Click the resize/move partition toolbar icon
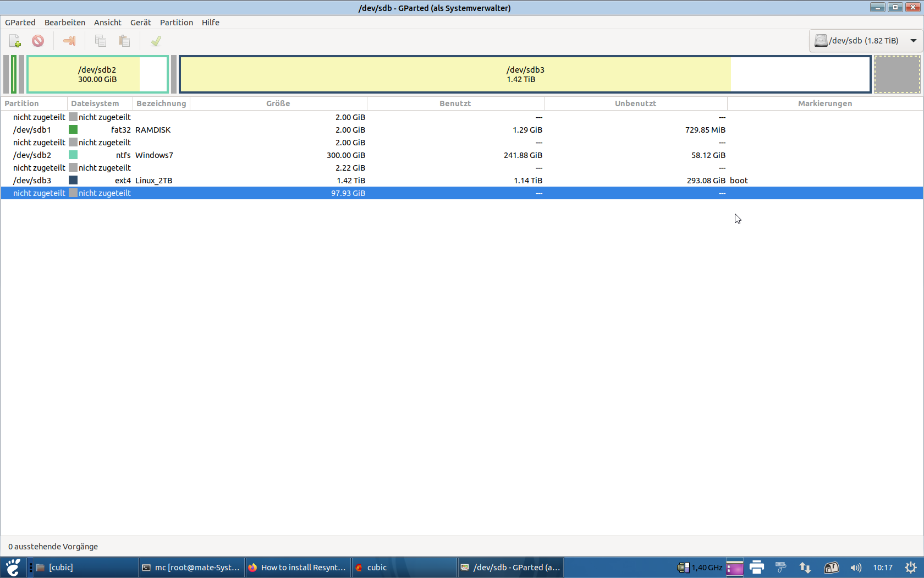The width and height of the screenshot is (924, 578). tap(69, 41)
